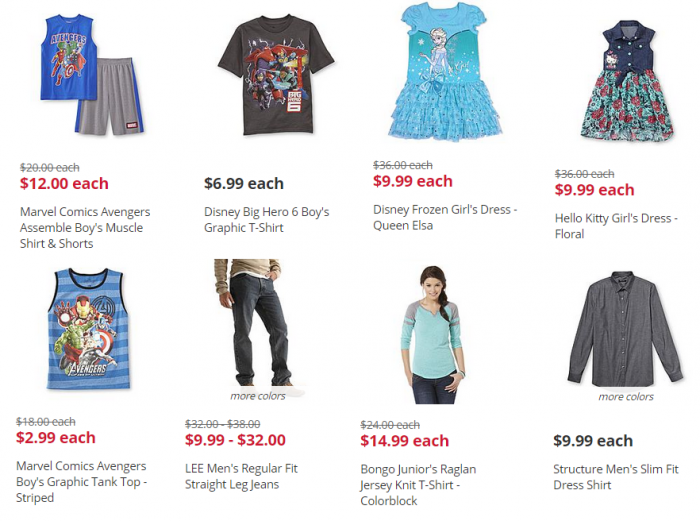Click the $9.99 - $32.00 jeans price range
Viewport: 700px width, 521px height.
(235, 440)
